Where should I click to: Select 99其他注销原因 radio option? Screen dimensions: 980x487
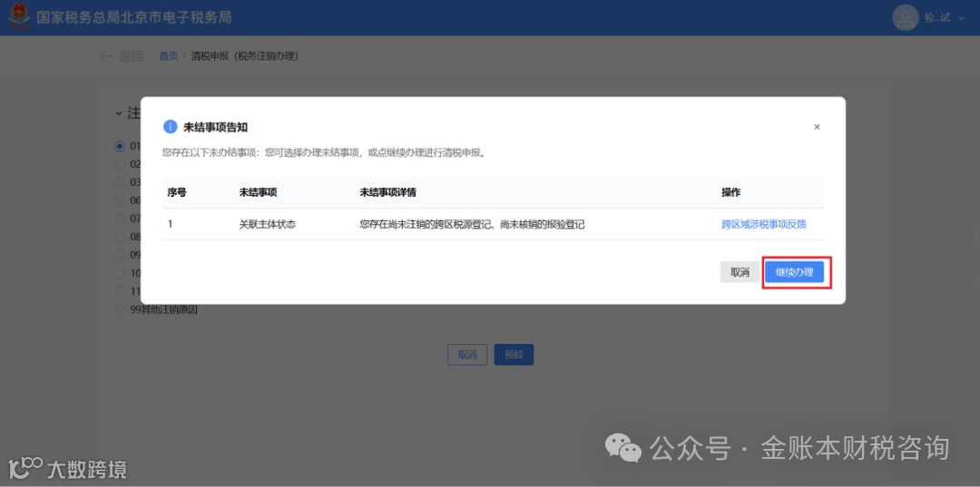tap(120, 309)
